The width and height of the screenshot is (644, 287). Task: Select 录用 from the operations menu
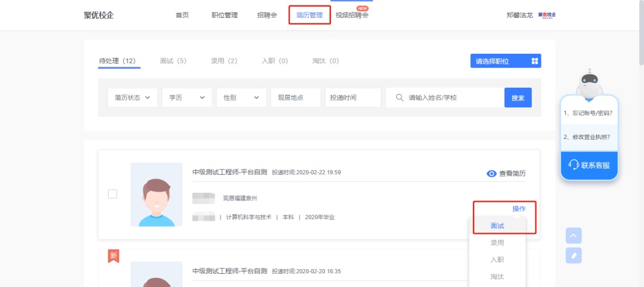[497, 243]
